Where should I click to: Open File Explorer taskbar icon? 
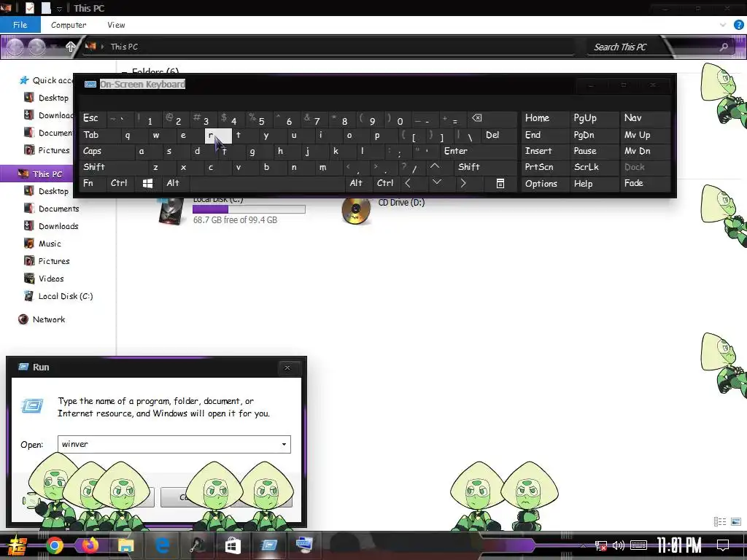(x=126, y=545)
